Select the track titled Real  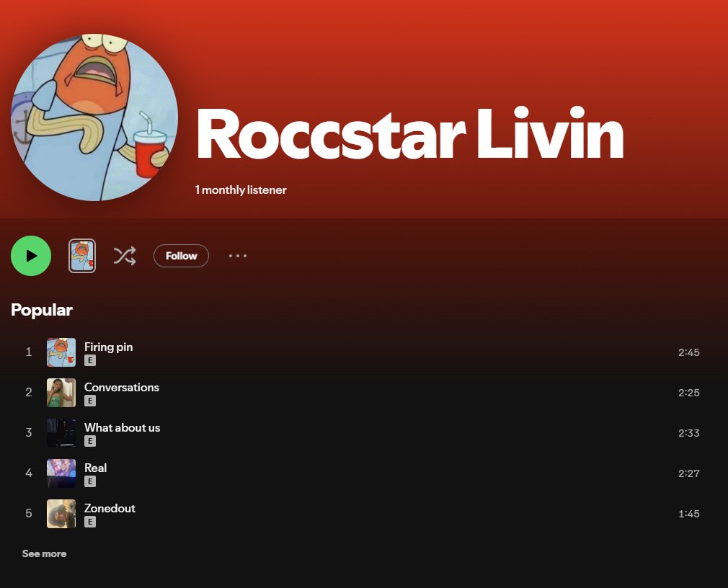point(96,468)
